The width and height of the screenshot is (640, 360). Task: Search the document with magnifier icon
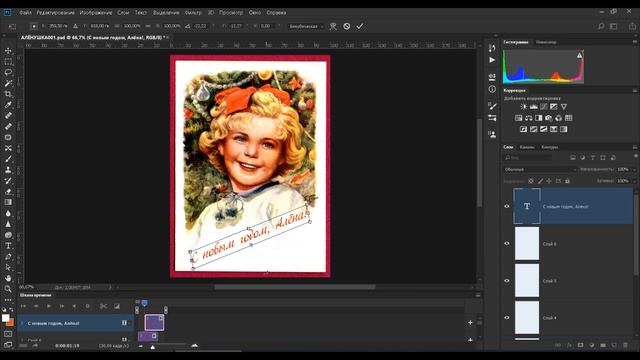point(601,26)
